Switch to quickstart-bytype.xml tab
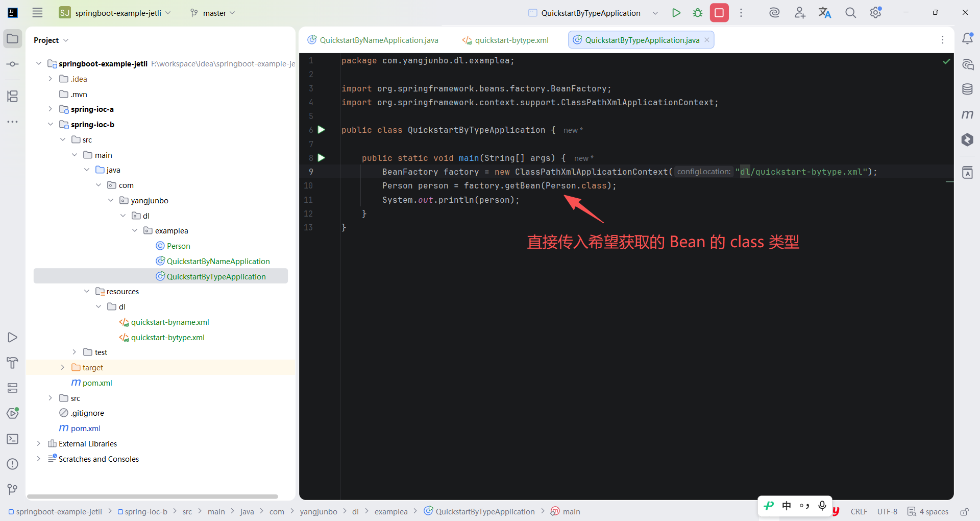Image resolution: width=980 pixels, height=521 pixels. tap(505, 40)
